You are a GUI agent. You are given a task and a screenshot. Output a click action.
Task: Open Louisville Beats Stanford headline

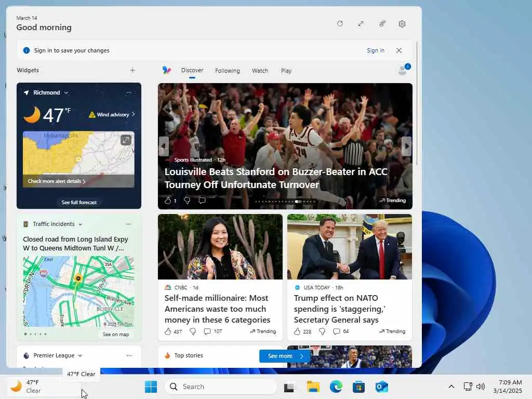click(x=276, y=178)
